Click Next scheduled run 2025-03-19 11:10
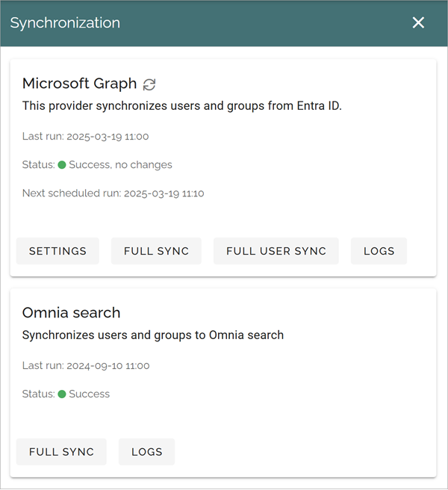Screen dimensions: 448x490 pos(113,193)
